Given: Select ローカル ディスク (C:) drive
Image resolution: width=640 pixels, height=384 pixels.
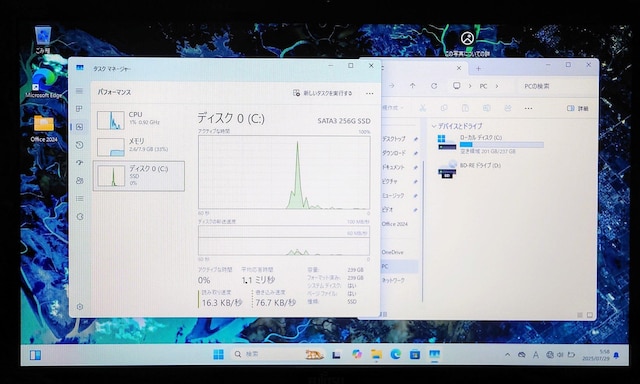Looking at the screenshot, I should [x=490, y=144].
